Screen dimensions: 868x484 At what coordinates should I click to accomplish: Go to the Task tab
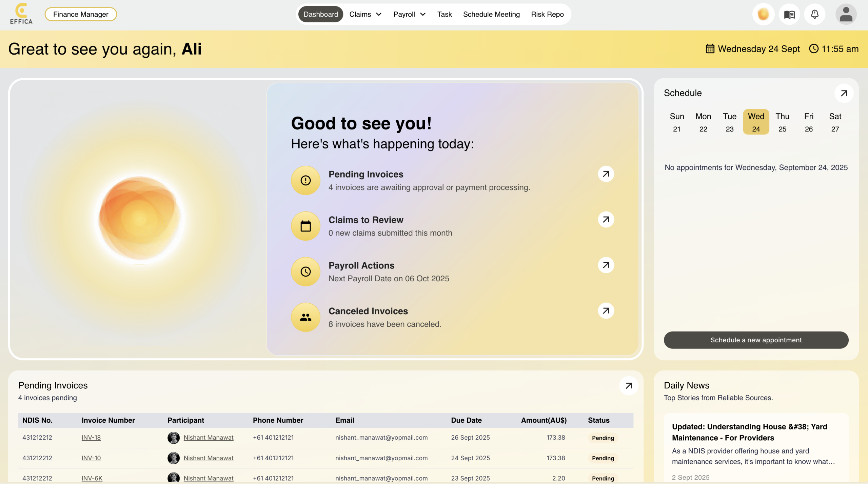point(444,14)
